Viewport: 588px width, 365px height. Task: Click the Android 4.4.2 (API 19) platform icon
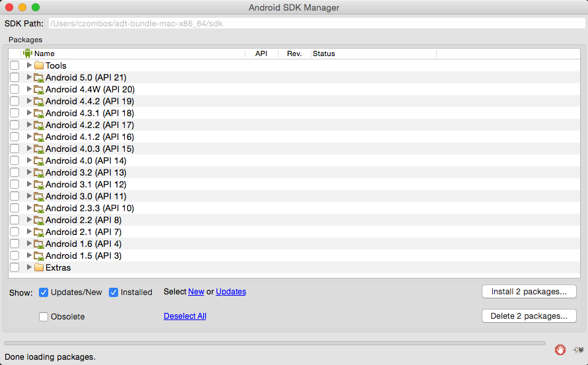click(x=39, y=101)
